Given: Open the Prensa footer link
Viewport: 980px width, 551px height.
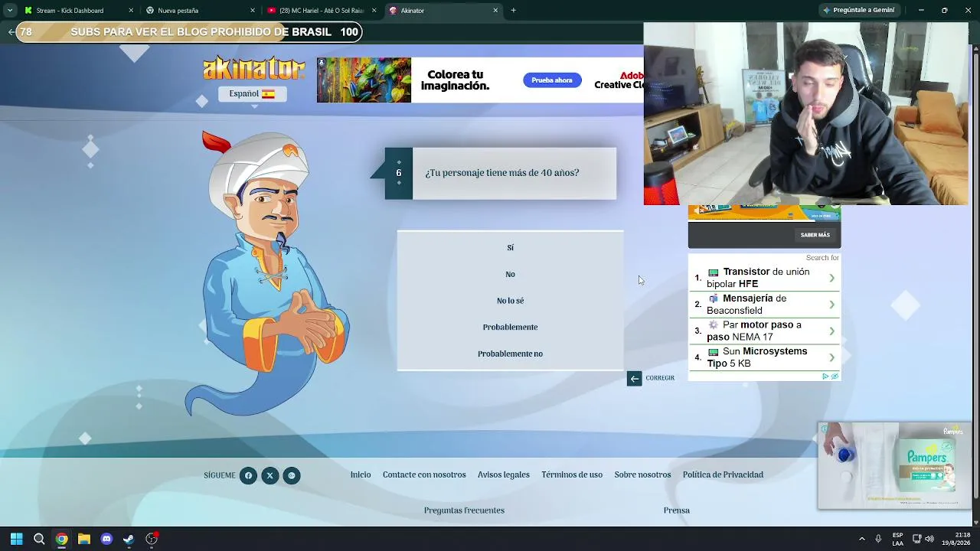Looking at the screenshot, I should 677,510.
